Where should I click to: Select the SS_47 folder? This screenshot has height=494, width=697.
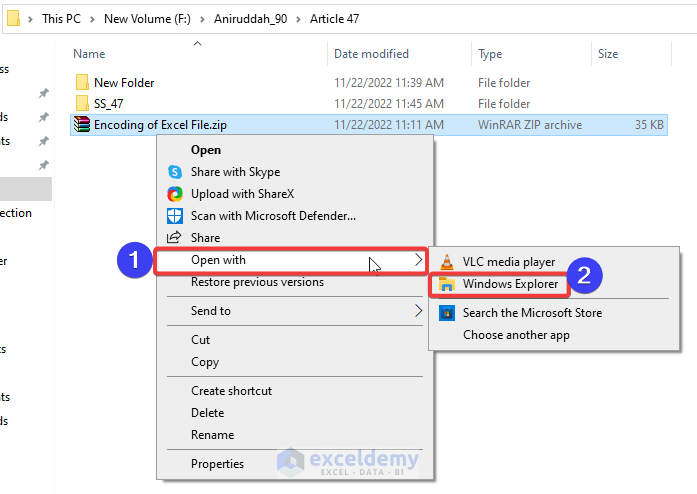(108, 104)
